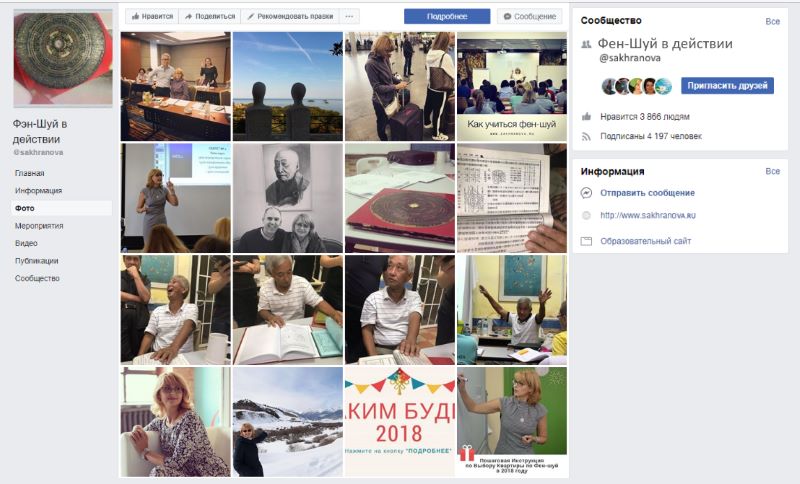Open Все link in Информация panel

[x=772, y=171]
